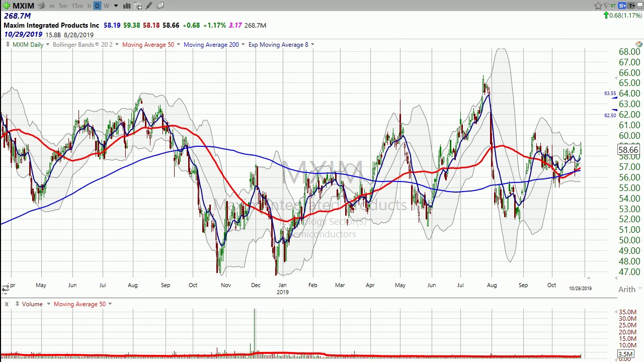Click the 58.66 current price label
Image resolution: width=644 pixels, height=362 pixels.
628,150
